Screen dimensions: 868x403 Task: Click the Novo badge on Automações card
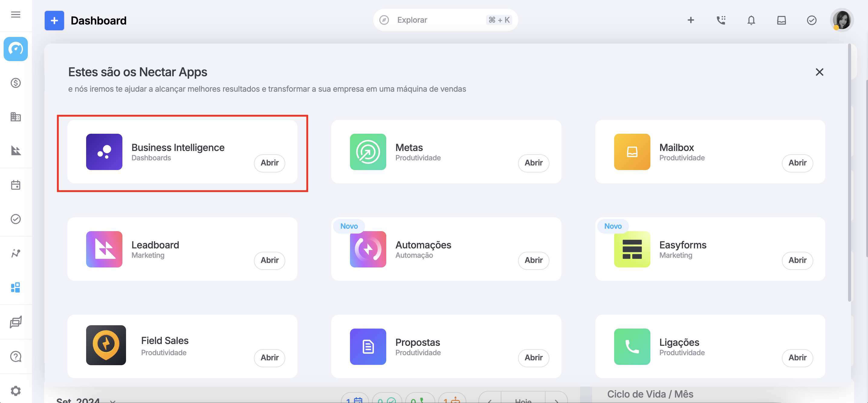(349, 226)
